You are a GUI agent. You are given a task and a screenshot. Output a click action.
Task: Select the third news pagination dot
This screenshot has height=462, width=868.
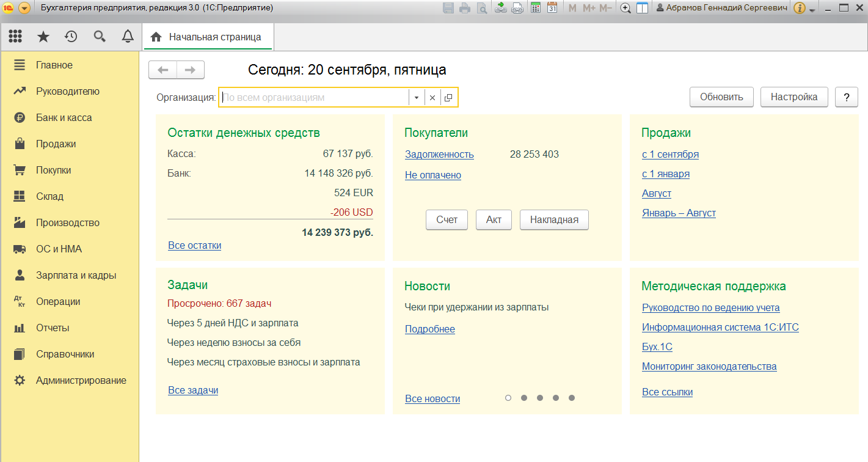540,398
